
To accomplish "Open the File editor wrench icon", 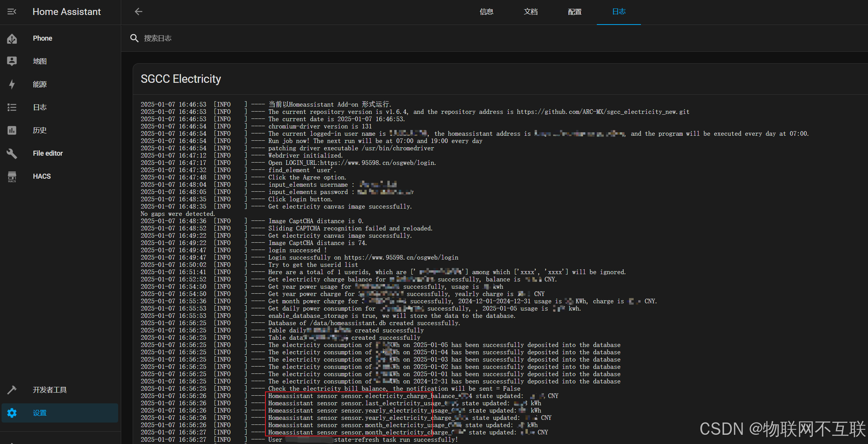I will pyautogui.click(x=12, y=153).
